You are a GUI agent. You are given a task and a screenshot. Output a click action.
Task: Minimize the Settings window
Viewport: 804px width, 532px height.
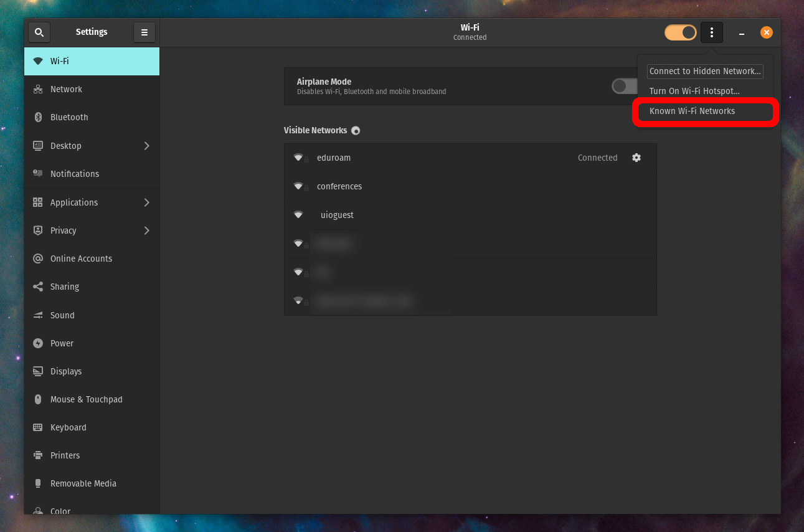[x=742, y=32]
